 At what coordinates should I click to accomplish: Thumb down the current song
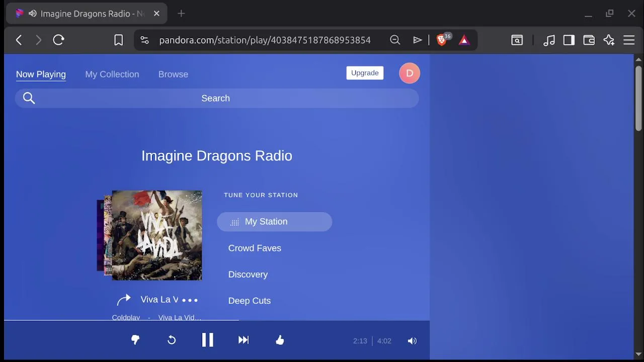(135, 340)
